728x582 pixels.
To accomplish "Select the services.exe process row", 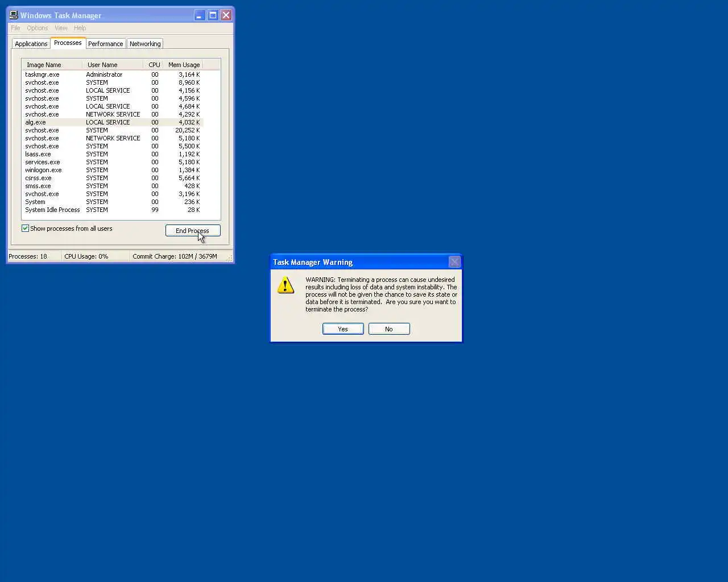I will 113,162.
